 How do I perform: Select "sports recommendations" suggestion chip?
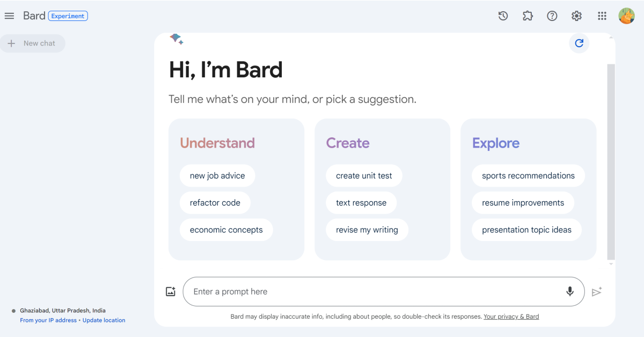point(528,175)
